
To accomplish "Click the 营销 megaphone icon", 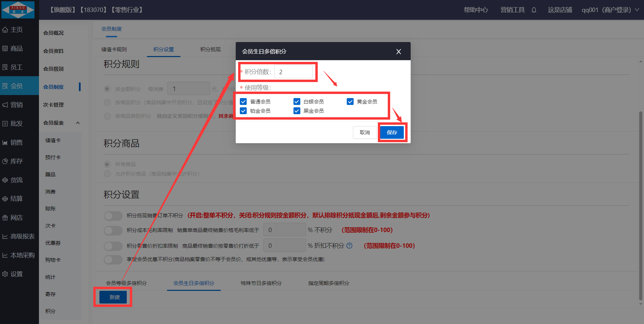I will click(x=5, y=105).
